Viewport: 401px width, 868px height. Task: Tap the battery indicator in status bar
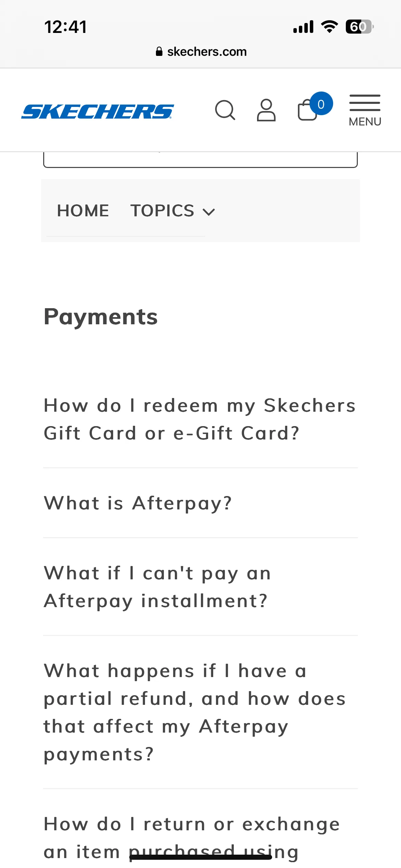[360, 27]
